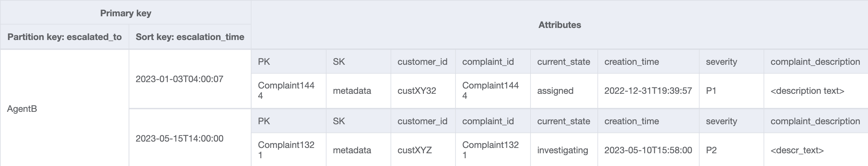Click the <description text> complaint description cell
868x166 pixels.
coord(807,91)
